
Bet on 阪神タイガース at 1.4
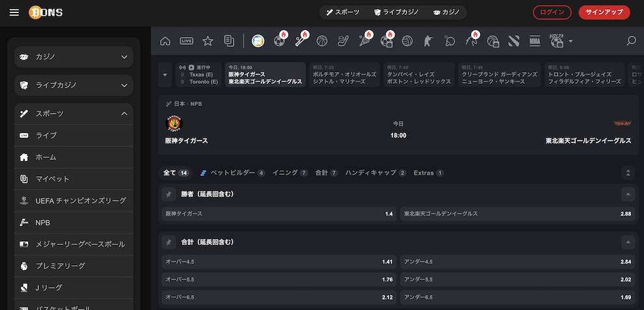click(279, 214)
